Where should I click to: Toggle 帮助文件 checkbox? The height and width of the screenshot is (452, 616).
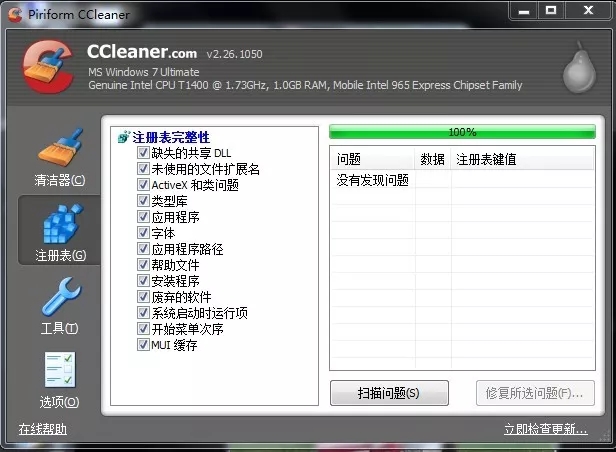(143, 265)
